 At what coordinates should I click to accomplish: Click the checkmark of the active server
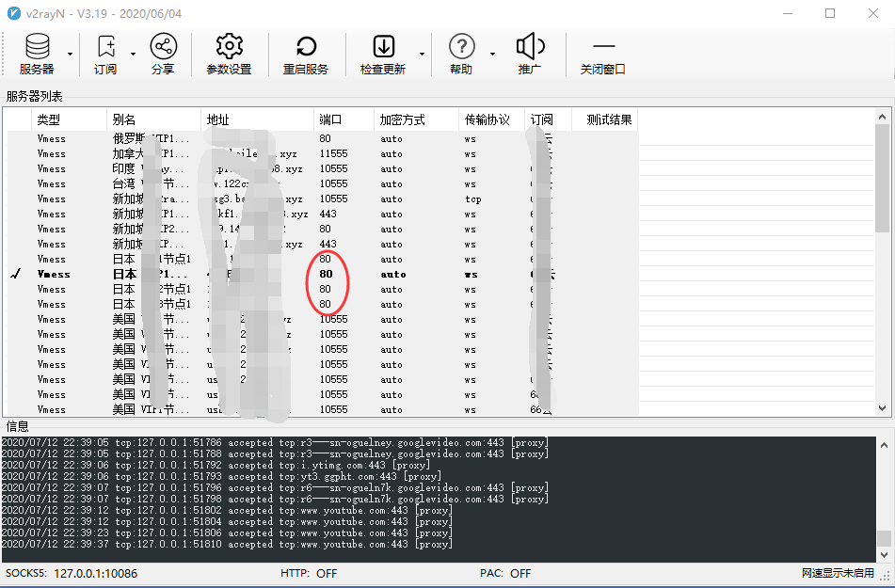pos(16,275)
